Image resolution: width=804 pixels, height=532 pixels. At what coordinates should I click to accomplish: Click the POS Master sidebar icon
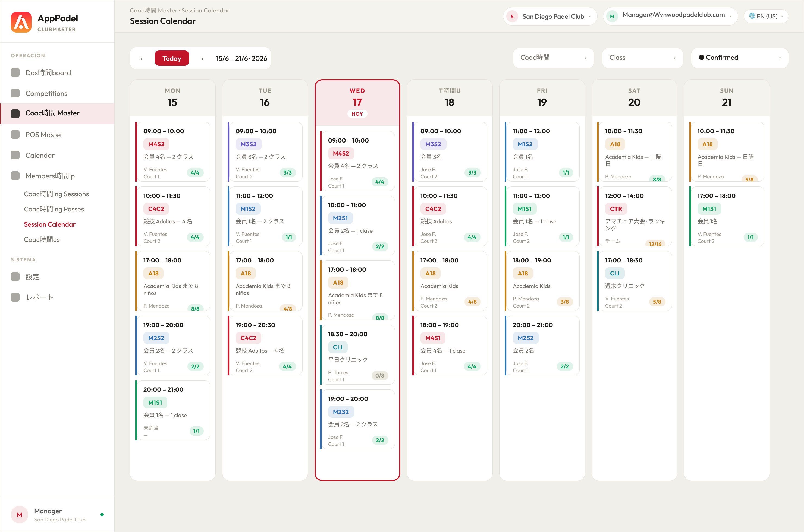(x=15, y=135)
